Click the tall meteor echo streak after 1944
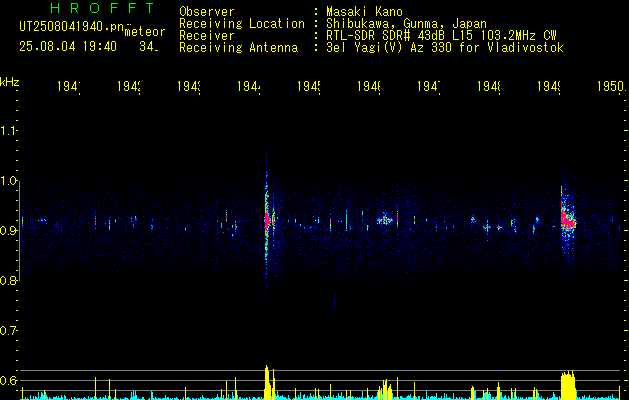 click(x=266, y=219)
